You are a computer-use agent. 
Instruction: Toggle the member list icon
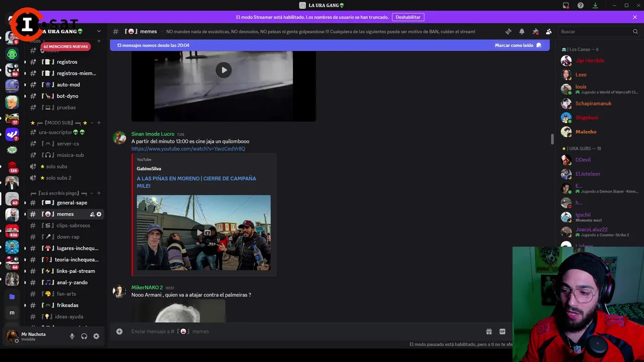(548, 31)
